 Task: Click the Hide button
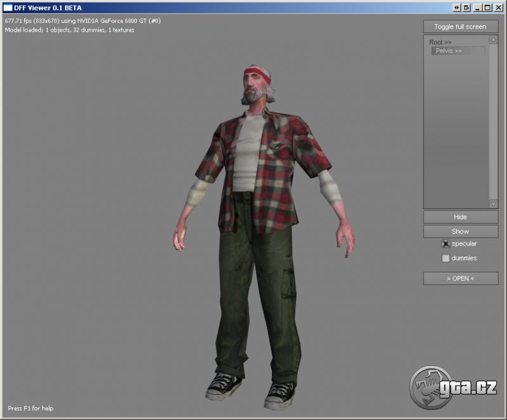[460, 217]
